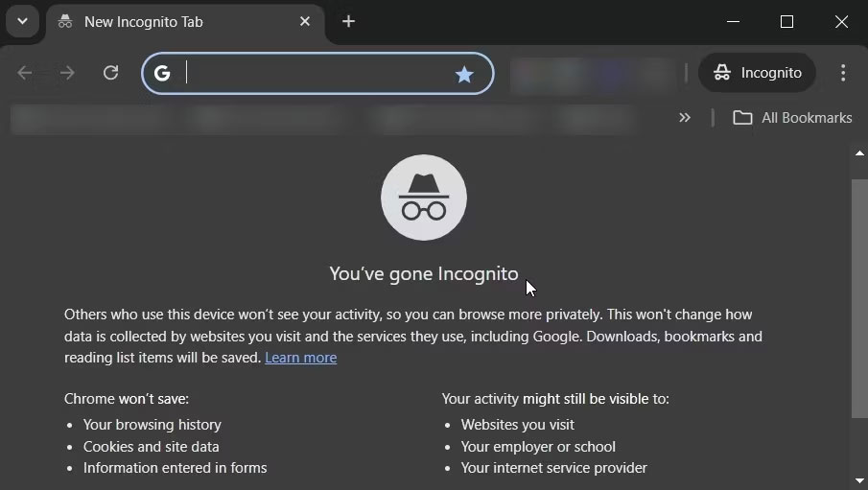Click 'Websites you visit' list item
The height and width of the screenshot is (490, 868).
pos(518,425)
